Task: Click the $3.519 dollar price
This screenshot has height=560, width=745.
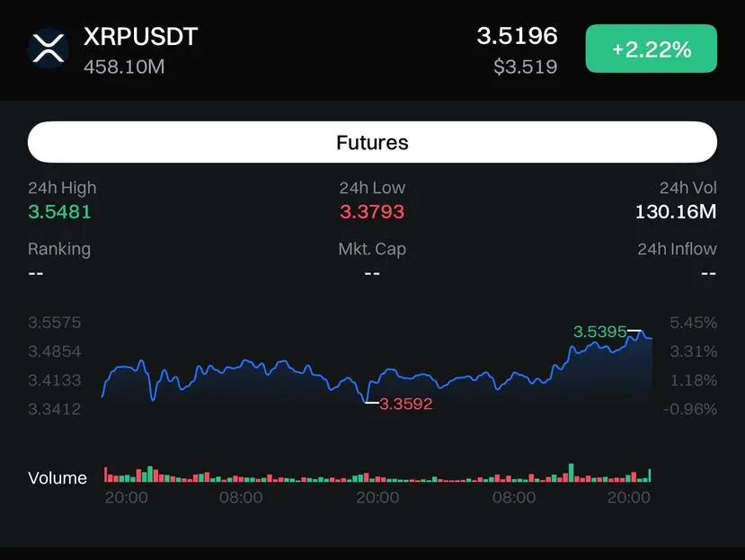Action: 525,67
